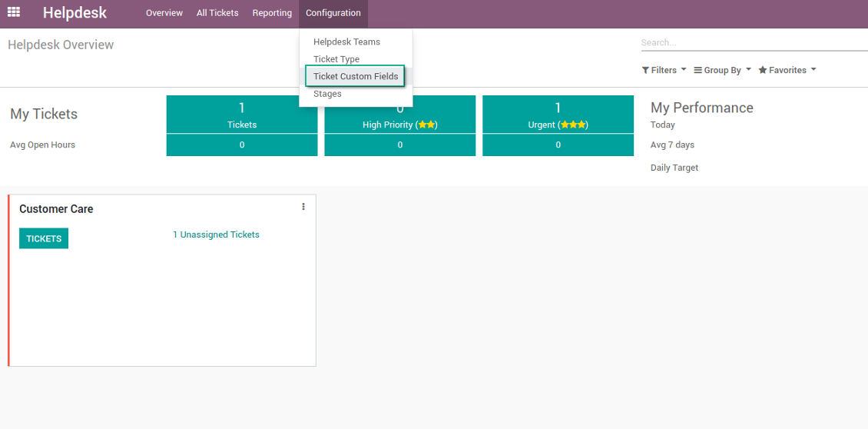Expand the Filters dropdown arrow

tap(684, 70)
